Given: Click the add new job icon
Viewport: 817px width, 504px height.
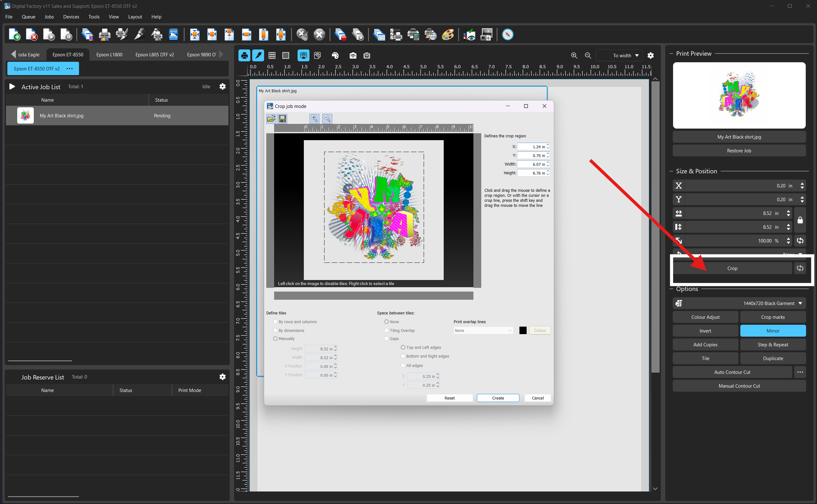Looking at the screenshot, I should tap(14, 35).
